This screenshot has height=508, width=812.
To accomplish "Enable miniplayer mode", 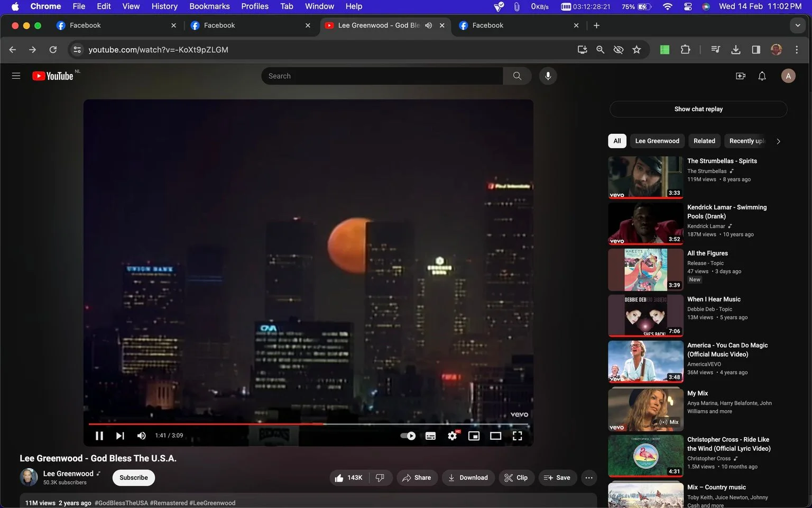I will (474, 436).
